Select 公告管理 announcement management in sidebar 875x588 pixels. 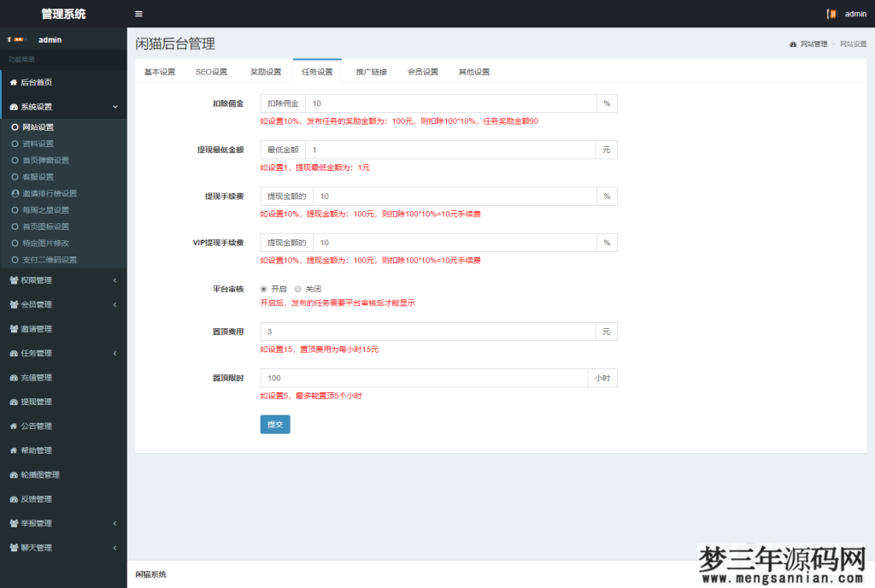[x=38, y=426]
